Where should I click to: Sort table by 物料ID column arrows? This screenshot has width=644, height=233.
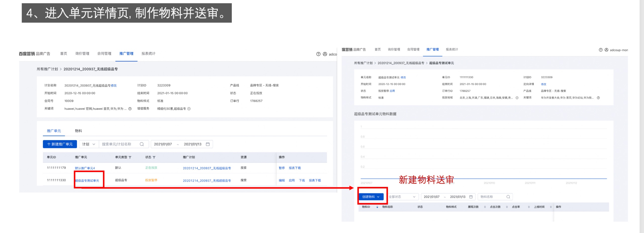[377, 207]
